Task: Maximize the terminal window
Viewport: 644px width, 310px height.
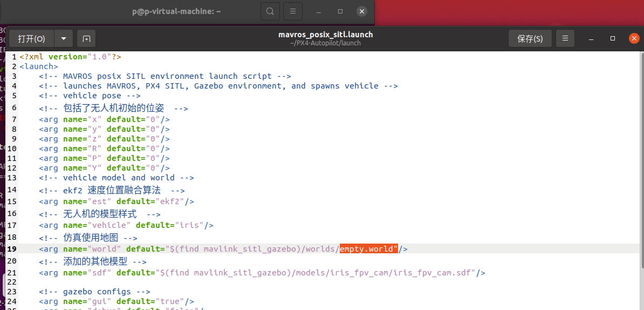Action: (340, 11)
